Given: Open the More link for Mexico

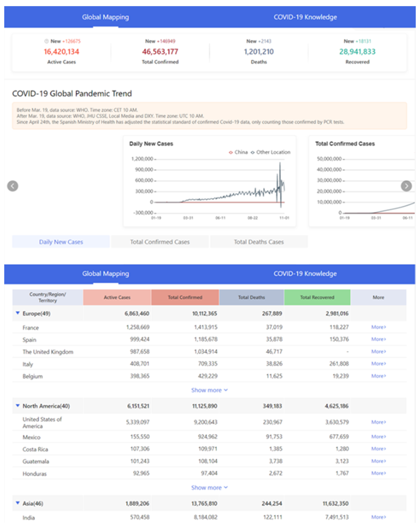Looking at the screenshot, I should click(x=379, y=436).
